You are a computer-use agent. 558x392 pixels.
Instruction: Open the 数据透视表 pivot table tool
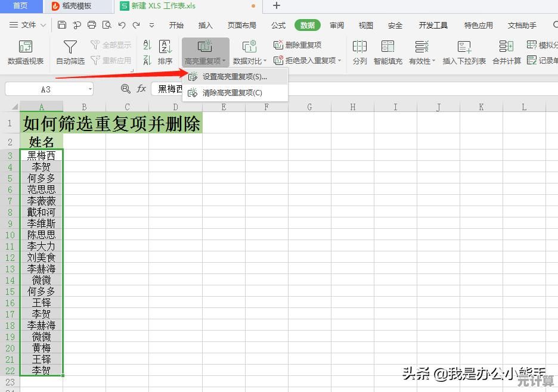26,52
